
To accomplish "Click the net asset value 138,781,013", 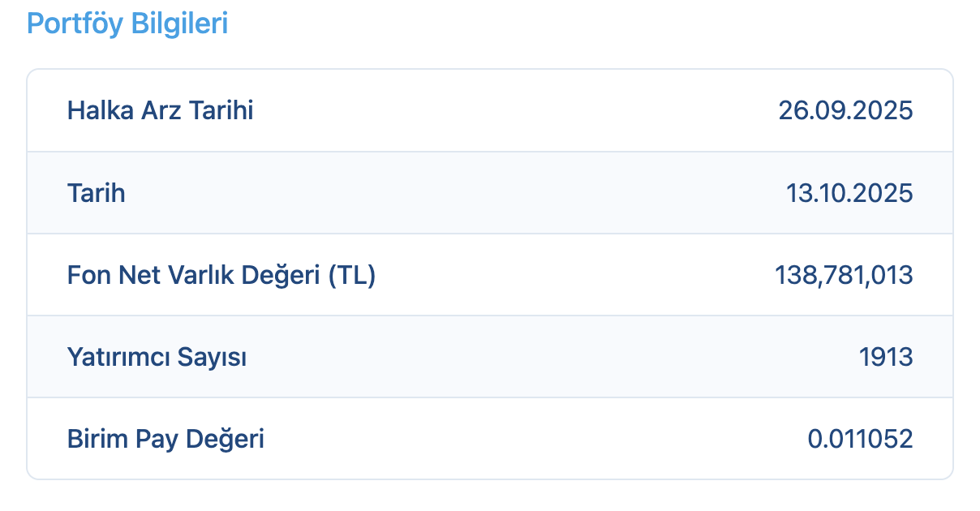I will 844,276.
